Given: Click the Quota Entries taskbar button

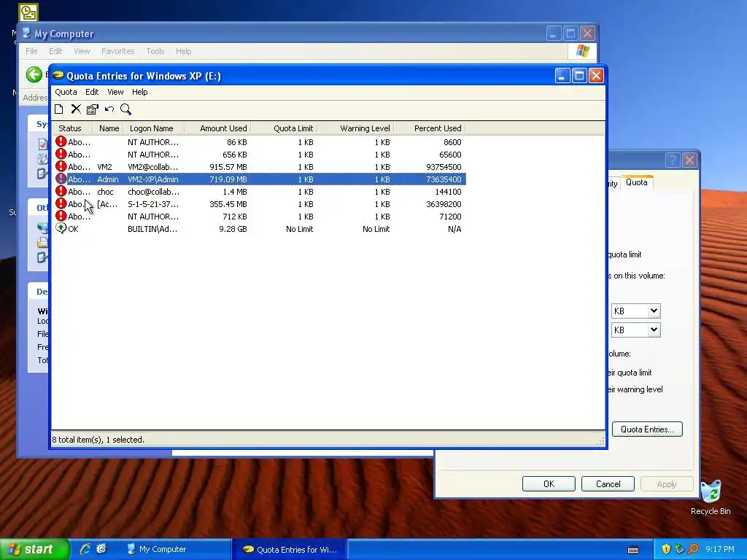Looking at the screenshot, I should tap(290, 549).
